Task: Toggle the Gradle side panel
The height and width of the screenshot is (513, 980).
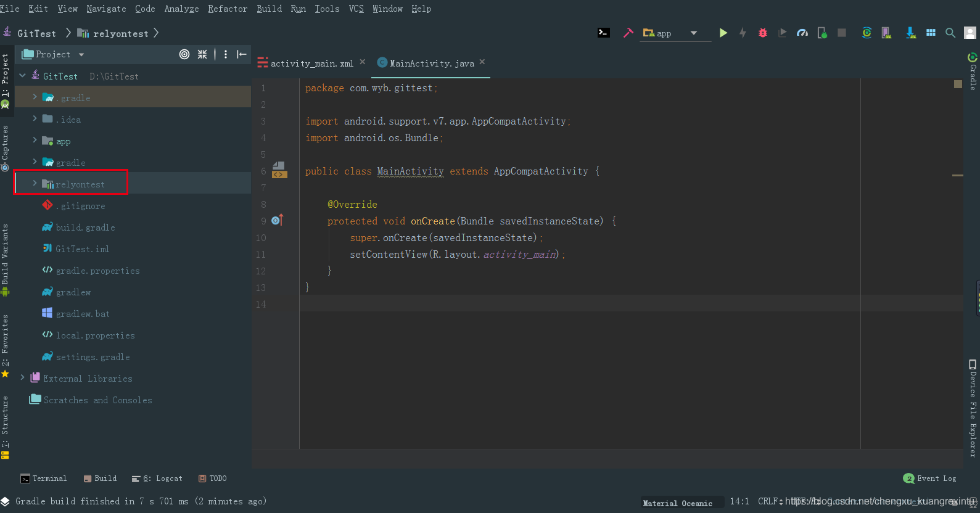Action: pos(973,72)
